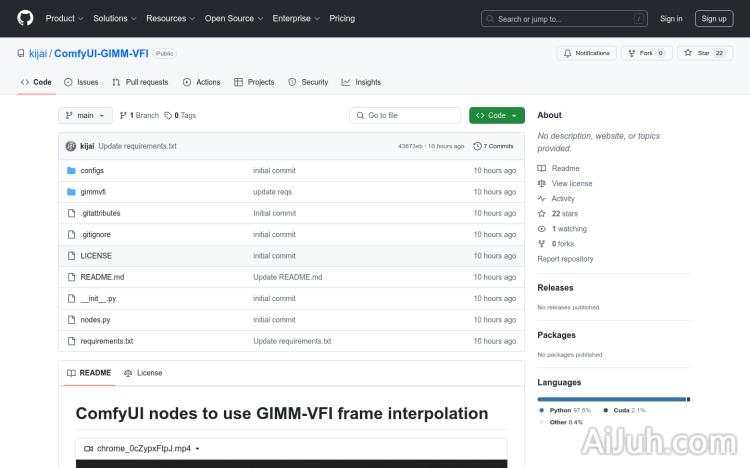The width and height of the screenshot is (750, 468).
Task: Open the requirements.txt file
Action: [107, 341]
